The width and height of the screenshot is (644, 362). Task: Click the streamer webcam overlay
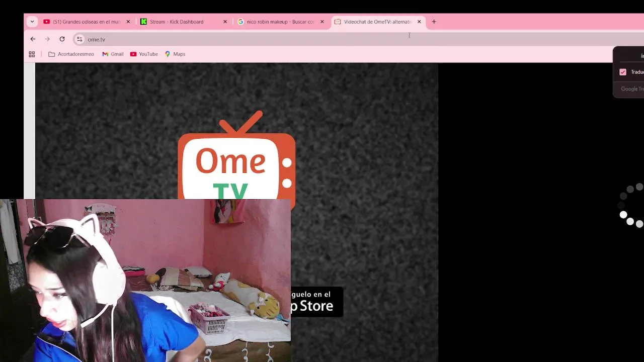pyautogui.click(x=145, y=281)
